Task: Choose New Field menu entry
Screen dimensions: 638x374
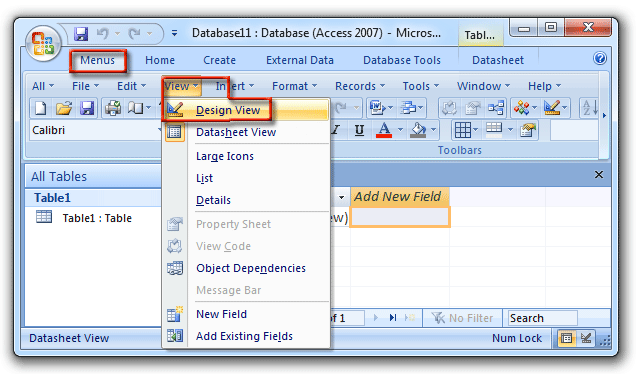Action: point(246,314)
